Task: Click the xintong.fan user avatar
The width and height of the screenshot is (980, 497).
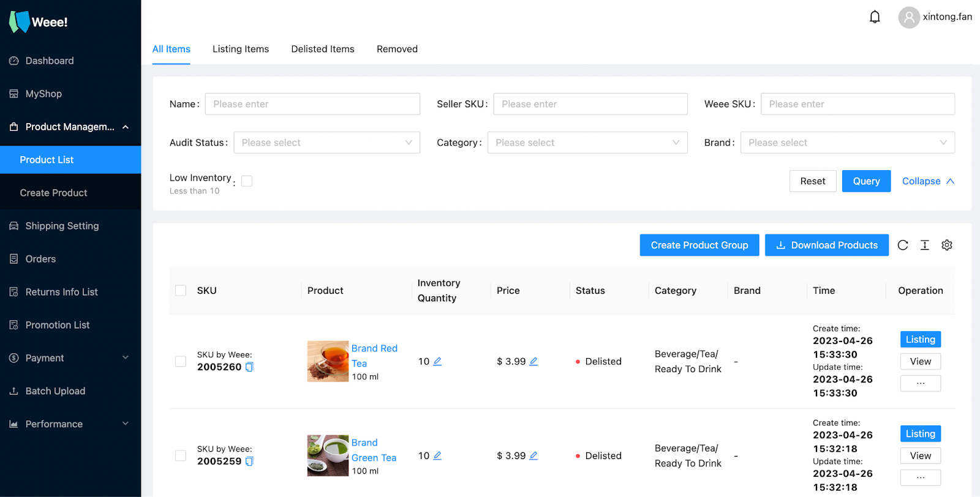Action: pyautogui.click(x=909, y=17)
